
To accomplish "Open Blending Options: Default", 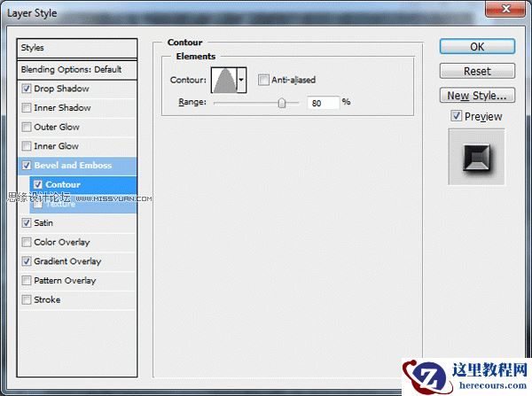I will click(x=77, y=69).
